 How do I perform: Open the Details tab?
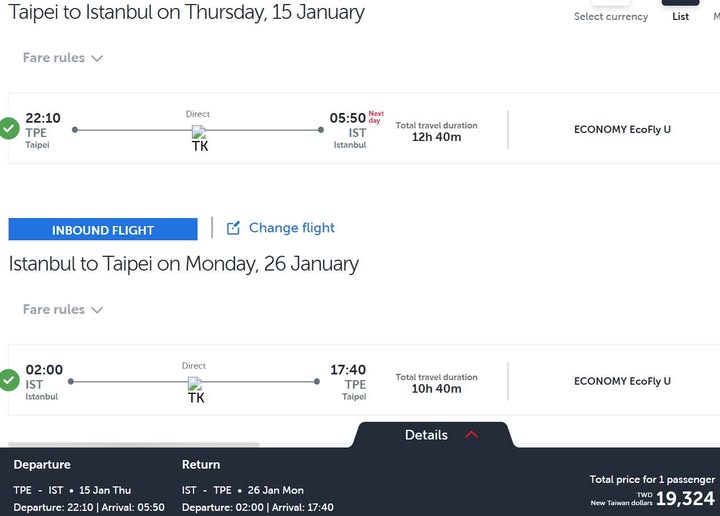(426, 435)
